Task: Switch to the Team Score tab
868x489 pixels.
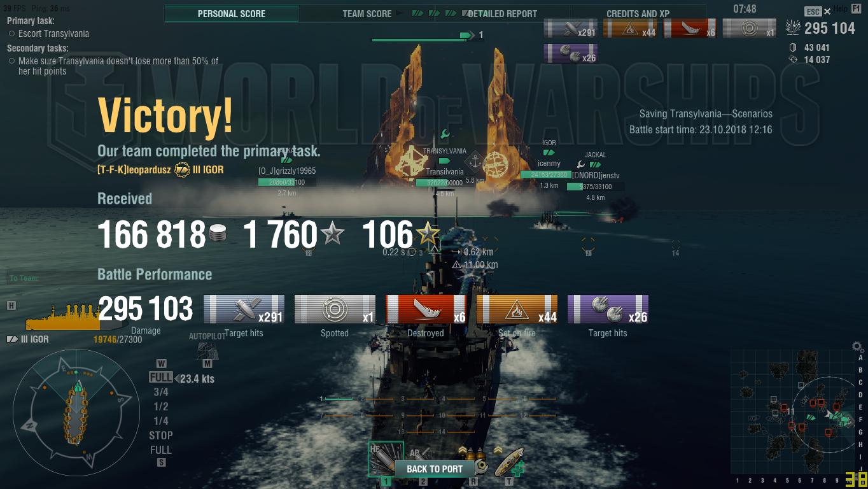Action: [x=367, y=13]
